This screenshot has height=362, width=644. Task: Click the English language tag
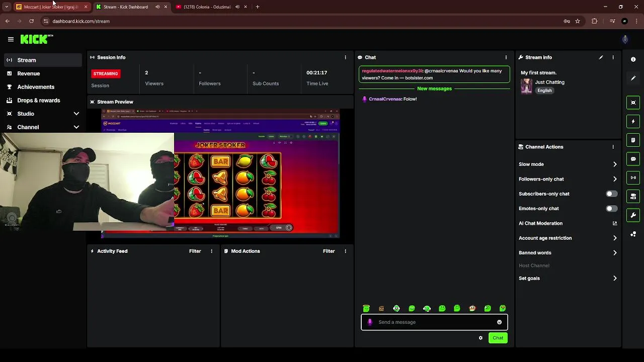click(544, 90)
